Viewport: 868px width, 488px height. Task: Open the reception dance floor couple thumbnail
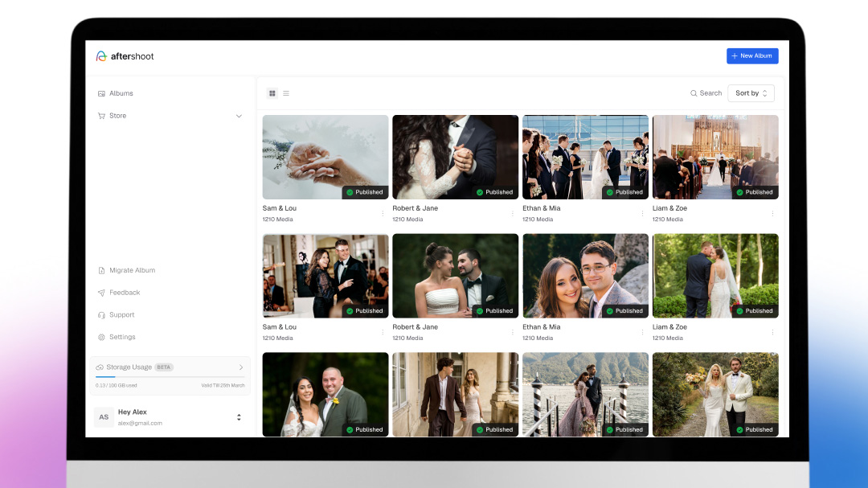(325, 276)
